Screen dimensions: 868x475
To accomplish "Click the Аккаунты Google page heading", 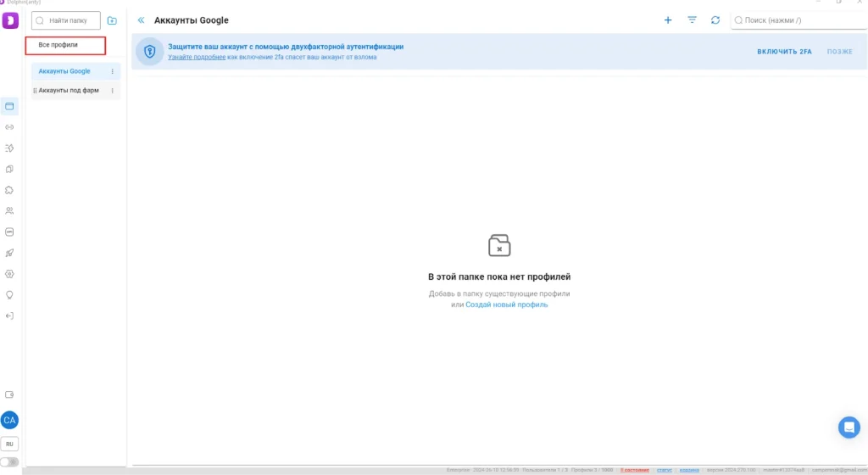I will [191, 20].
